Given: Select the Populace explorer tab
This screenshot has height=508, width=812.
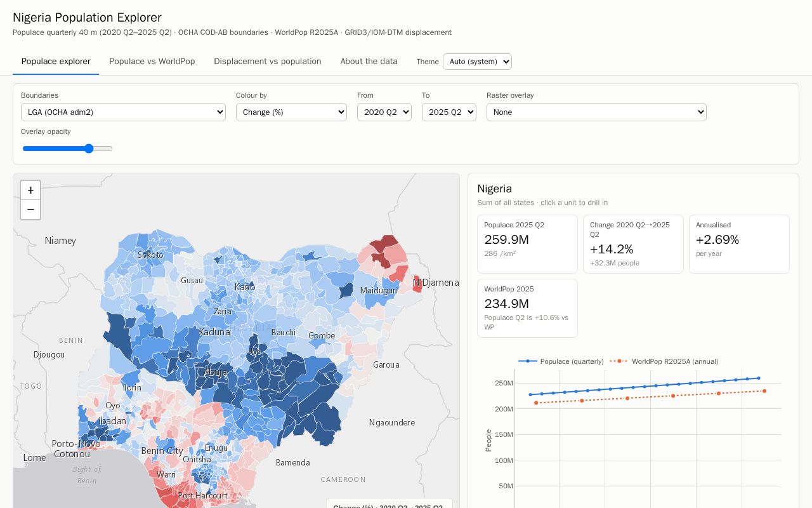Looking at the screenshot, I should click(56, 62).
